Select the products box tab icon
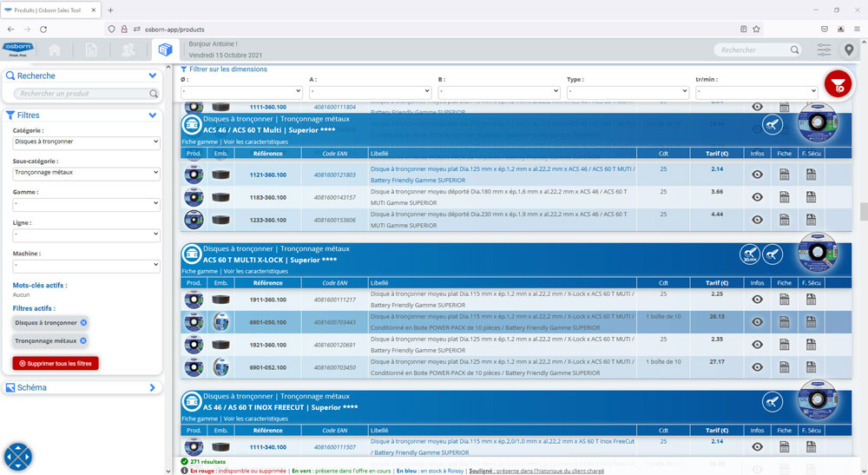The width and height of the screenshot is (868, 475). tap(165, 49)
